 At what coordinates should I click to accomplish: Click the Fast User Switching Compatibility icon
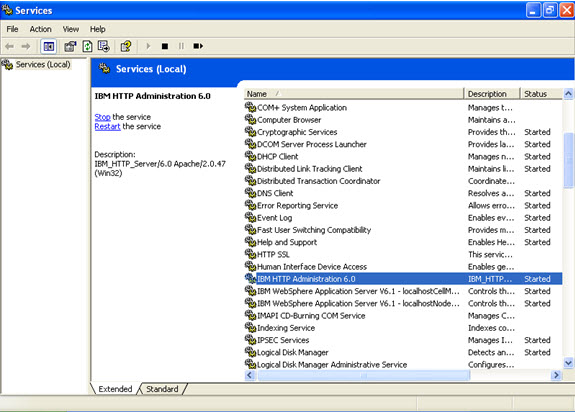tap(250, 230)
